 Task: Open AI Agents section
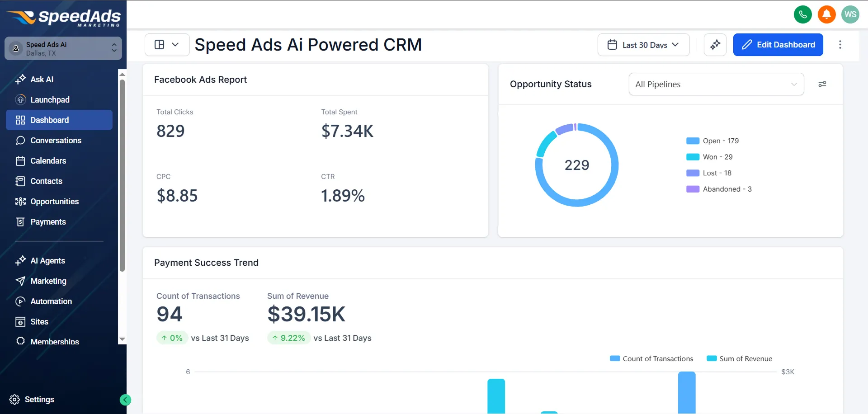59,261
